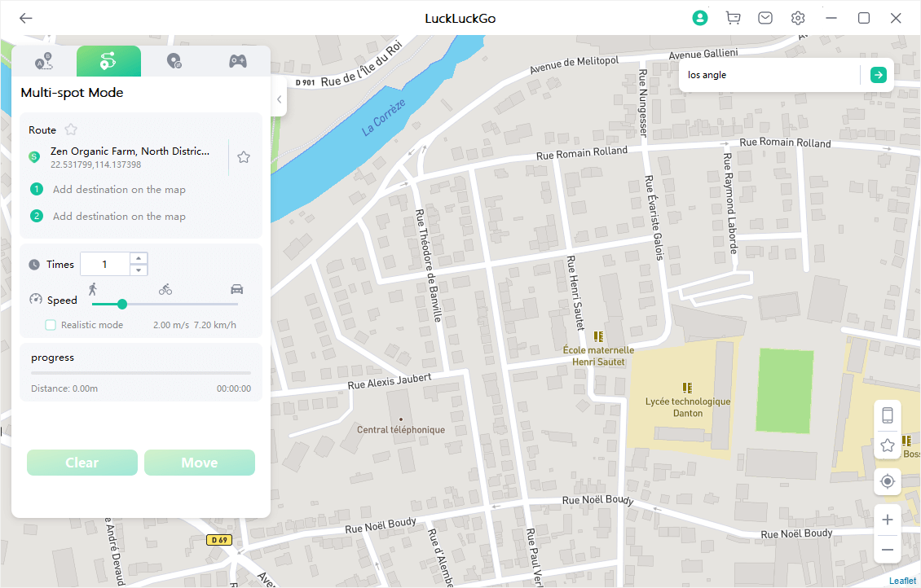Open the user account profile icon
This screenshot has width=921, height=588.
click(699, 18)
